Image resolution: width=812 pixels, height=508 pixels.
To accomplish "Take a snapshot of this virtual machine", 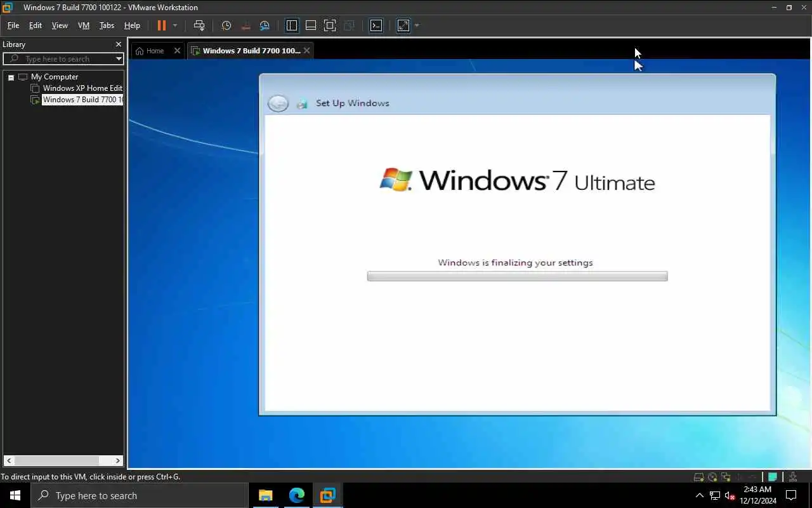I will coord(226,25).
